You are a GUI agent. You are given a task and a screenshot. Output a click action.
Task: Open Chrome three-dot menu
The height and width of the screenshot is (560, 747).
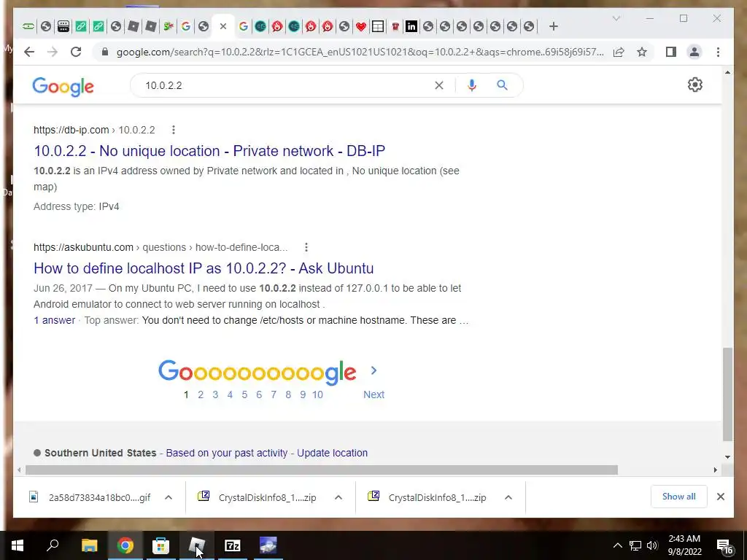coord(718,52)
